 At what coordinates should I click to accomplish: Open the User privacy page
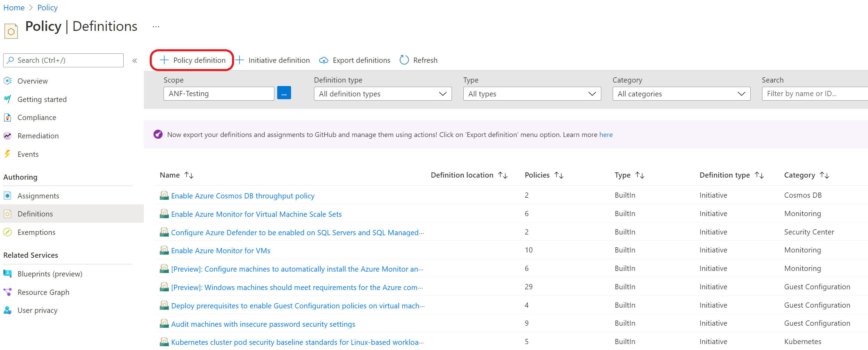coord(38,310)
